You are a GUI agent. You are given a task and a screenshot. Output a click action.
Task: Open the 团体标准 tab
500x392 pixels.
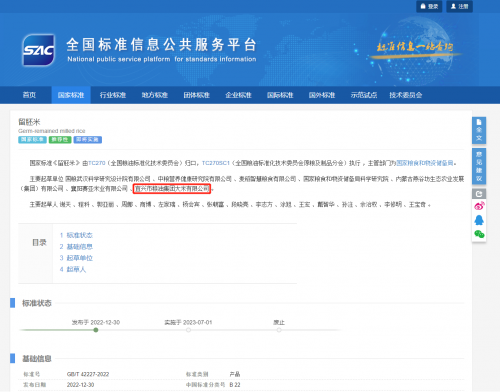pyautogui.click(x=196, y=95)
